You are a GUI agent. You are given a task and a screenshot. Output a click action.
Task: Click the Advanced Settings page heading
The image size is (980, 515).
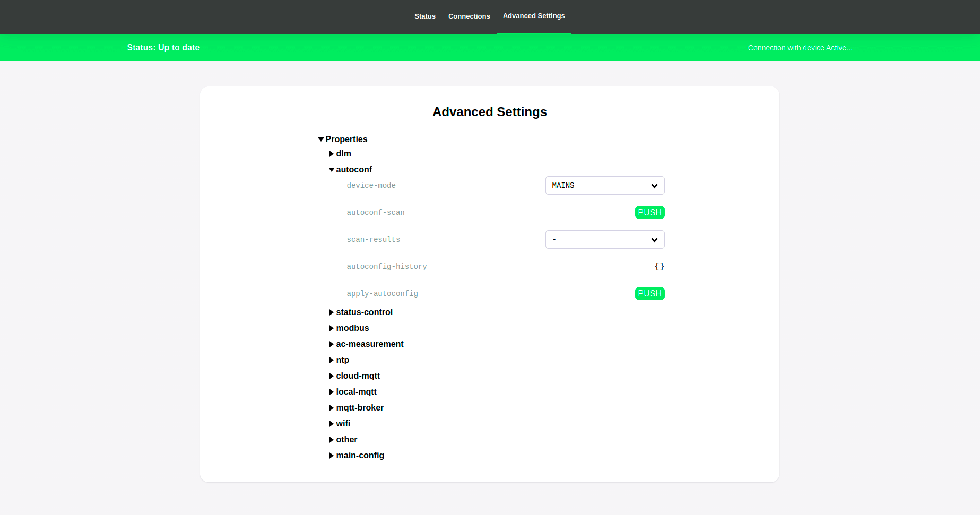tap(490, 112)
